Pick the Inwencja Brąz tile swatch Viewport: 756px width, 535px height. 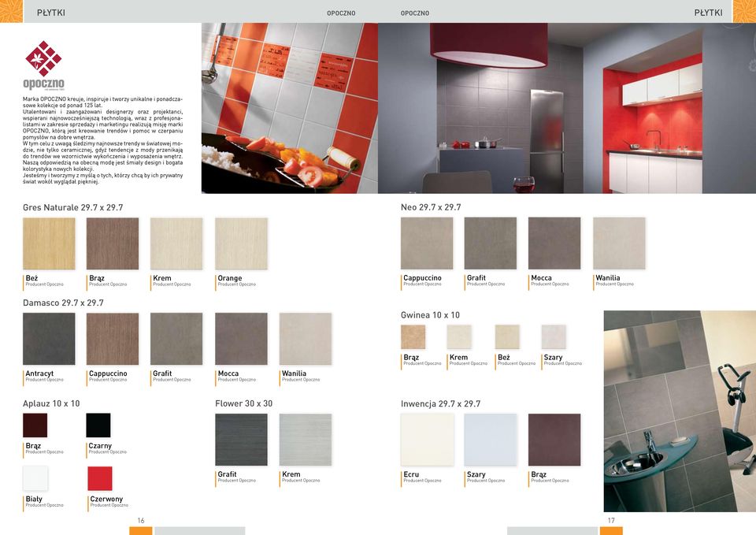pyautogui.click(x=554, y=440)
